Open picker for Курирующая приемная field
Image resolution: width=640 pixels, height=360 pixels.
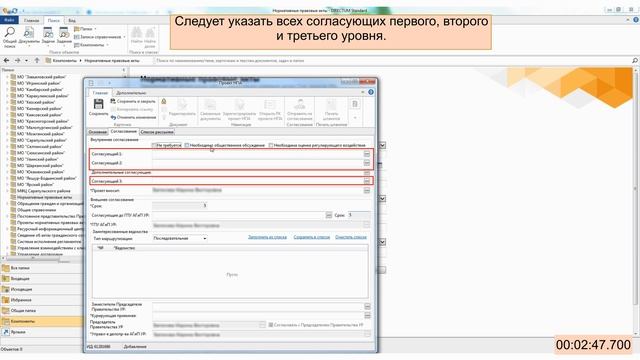367,316
